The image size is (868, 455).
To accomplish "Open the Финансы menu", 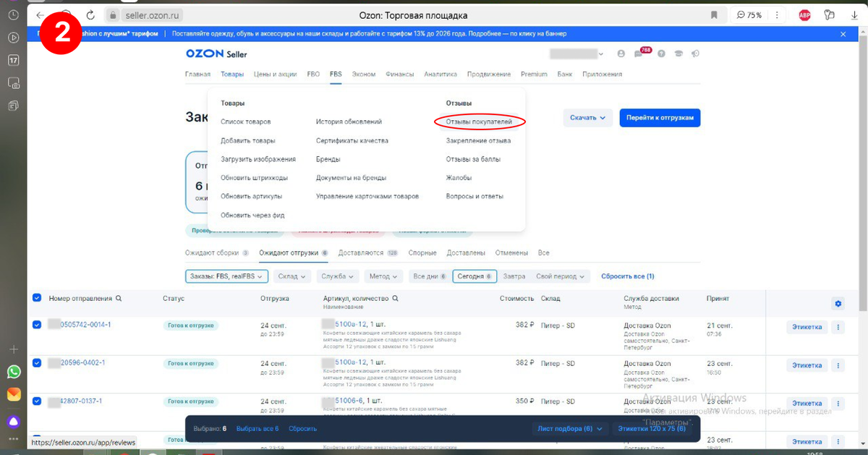I will [399, 74].
